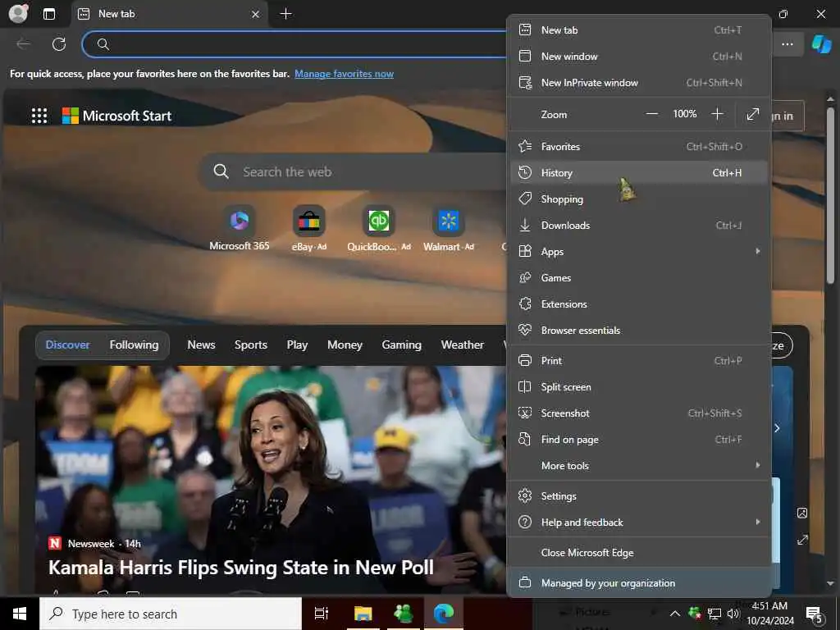840x630 pixels.
Task: Open the Gaming feed tab
Action: pos(401,345)
